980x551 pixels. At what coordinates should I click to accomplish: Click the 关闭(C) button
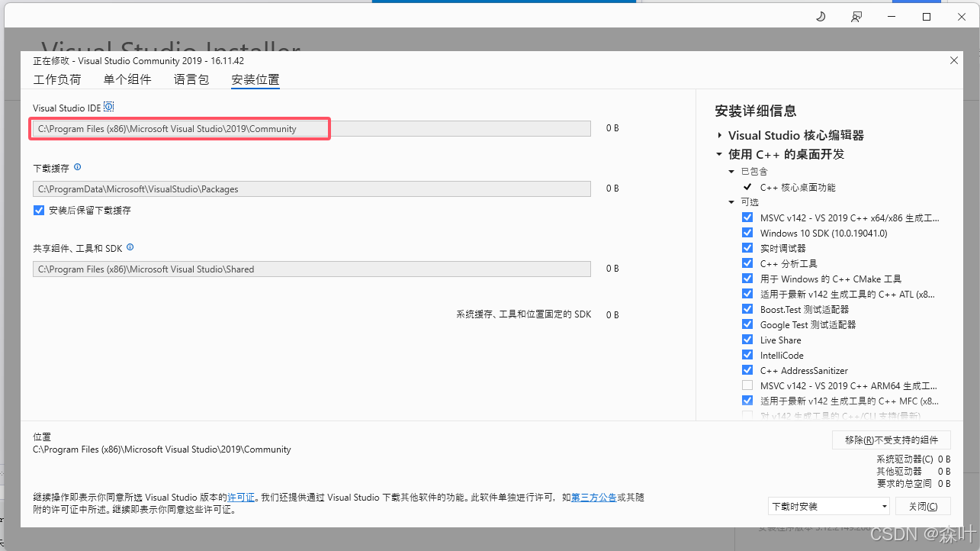[x=924, y=506]
